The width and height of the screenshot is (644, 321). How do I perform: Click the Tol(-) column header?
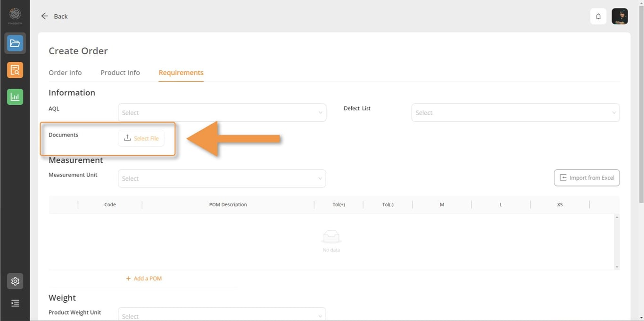388,205
